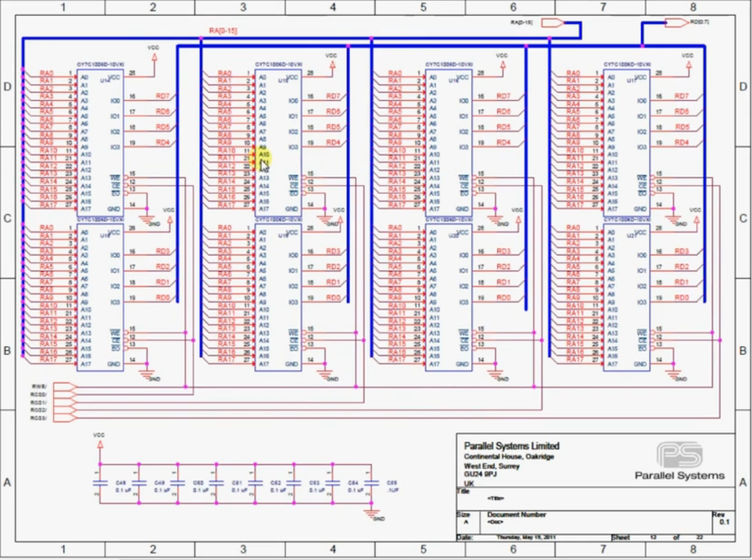Click zone letter D on the left border
Viewport: 752px width, 560px height.
[7, 86]
